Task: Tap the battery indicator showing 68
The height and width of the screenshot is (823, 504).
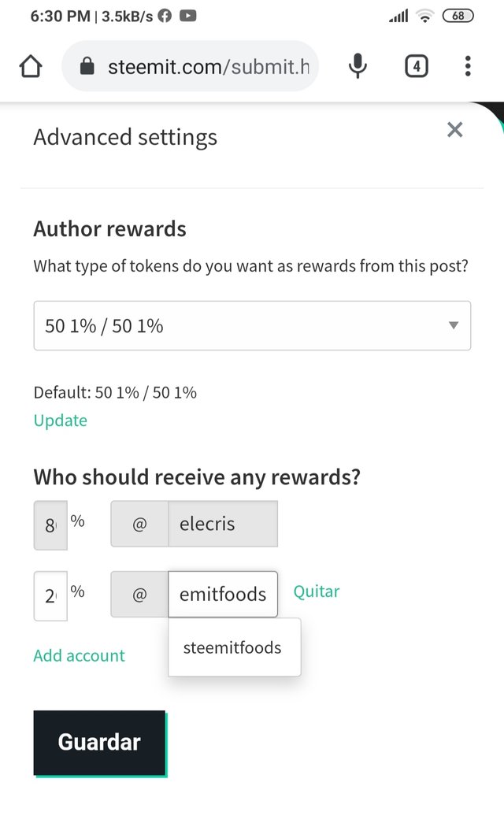Action: 458,16
